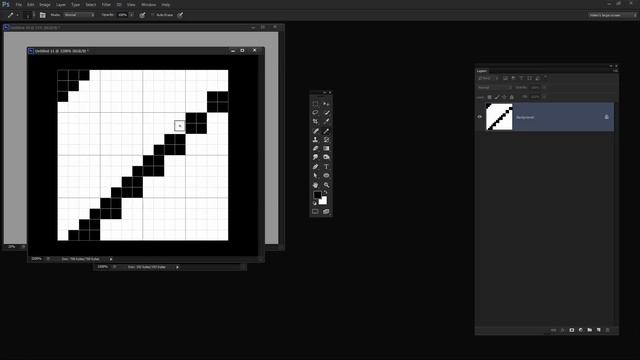Open the brush preset picker dropdown

click(x=34, y=15)
